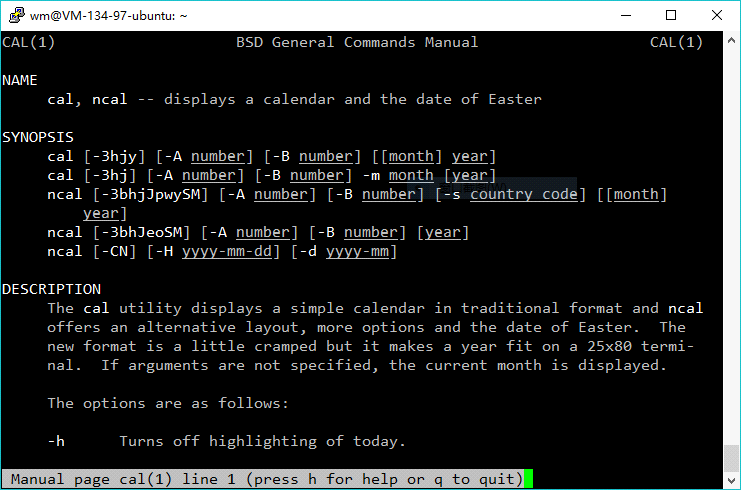Click the SYNOPSIS section heading
Screen dimensions: 741x490
pos(37,137)
